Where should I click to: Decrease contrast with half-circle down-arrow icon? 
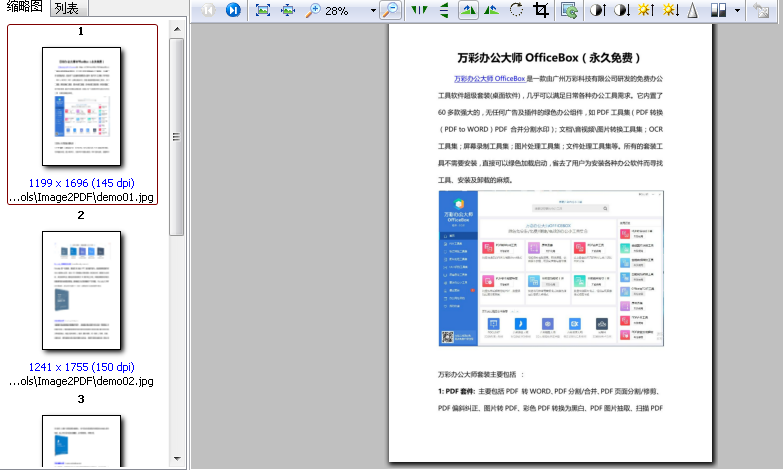(622, 10)
